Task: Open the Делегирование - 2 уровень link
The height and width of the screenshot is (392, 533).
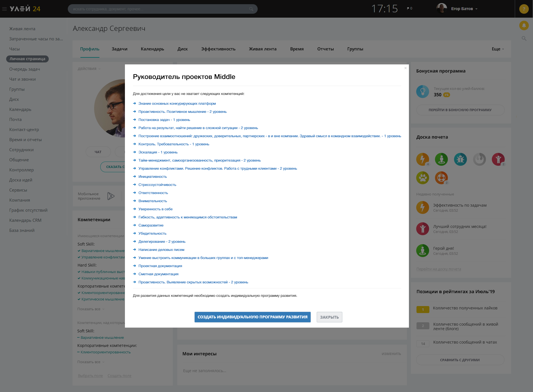Action: 162,242
